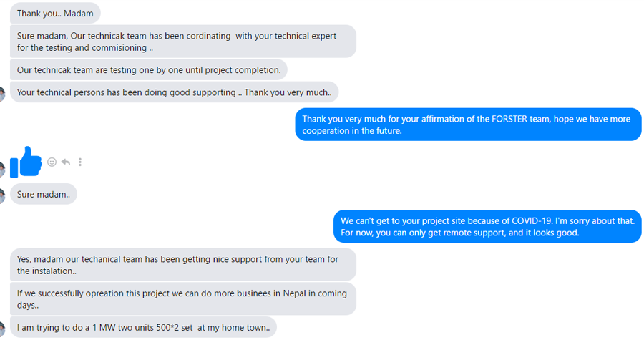Click avatar beside "Your technical persons" message
Screen dimensions: 644x340
click(x=2, y=93)
